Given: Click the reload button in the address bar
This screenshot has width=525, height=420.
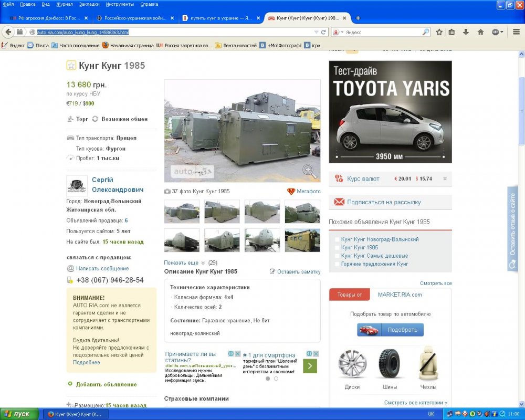Looking at the screenshot, I should tap(323, 32).
